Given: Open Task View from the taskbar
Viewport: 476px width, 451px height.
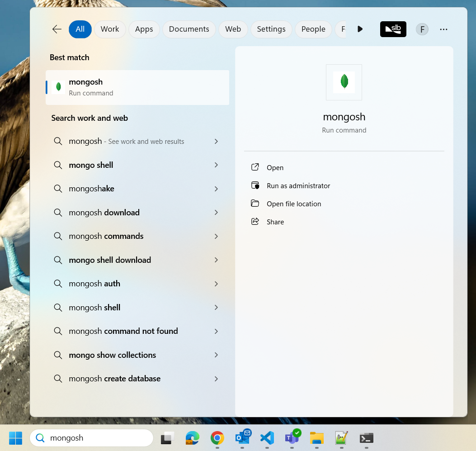Looking at the screenshot, I should click(x=168, y=438).
